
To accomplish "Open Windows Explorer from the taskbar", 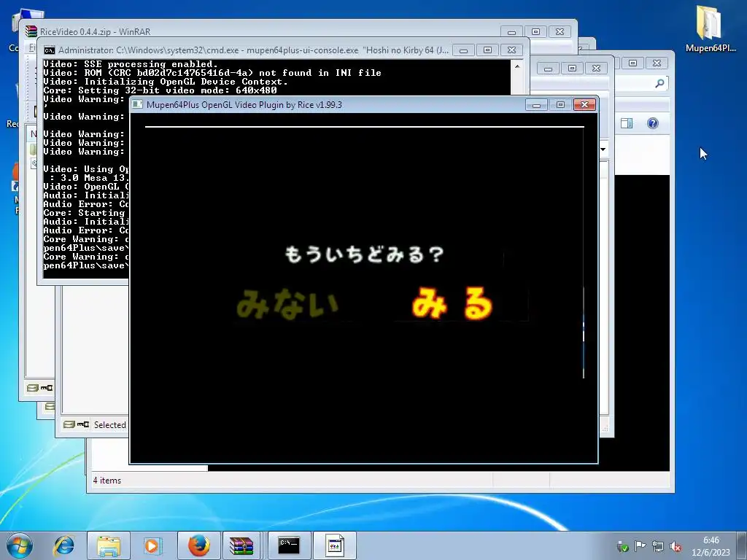I will pos(109,545).
